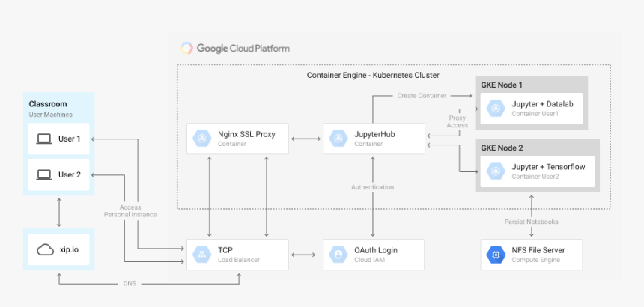Click the 'Cloud IAM' subtitle
Image resolution: width=644 pixels, height=307 pixels.
tap(370, 260)
